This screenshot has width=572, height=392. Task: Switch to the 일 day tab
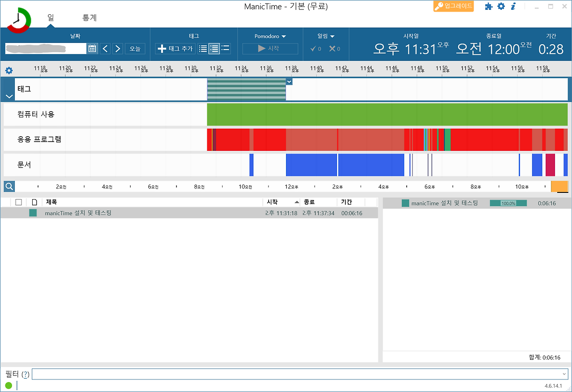[x=50, y=18]
